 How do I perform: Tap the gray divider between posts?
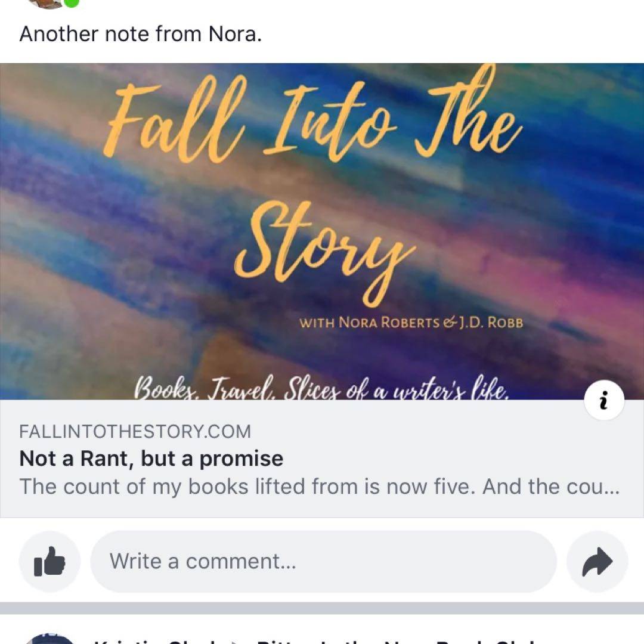point(322,608)
